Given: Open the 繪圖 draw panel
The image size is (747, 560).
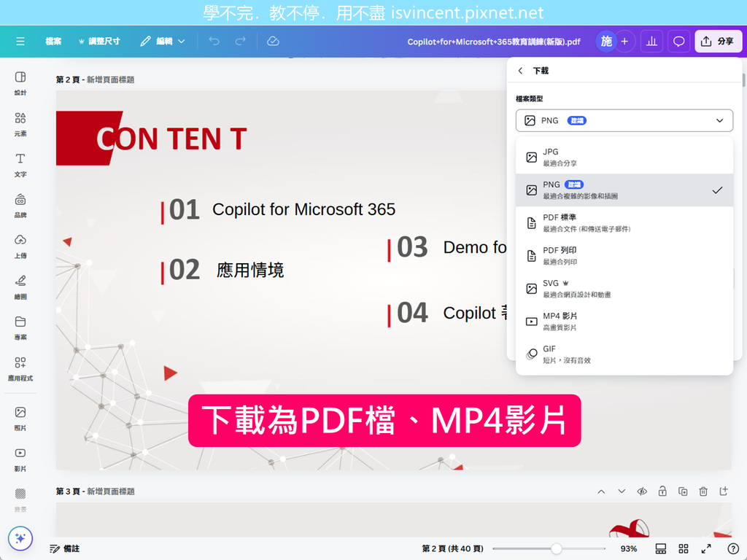Looking at the screenshot, I should (x=20, y=287).
